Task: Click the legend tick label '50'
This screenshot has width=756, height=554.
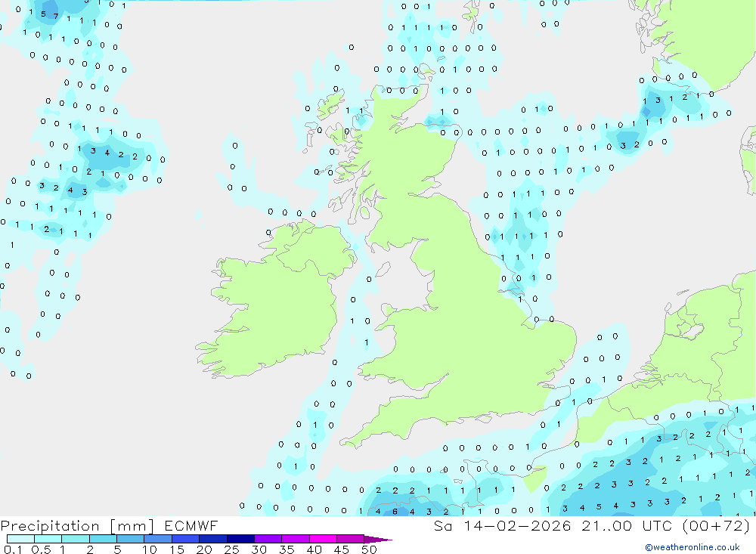Action: [x=369, y=549]
